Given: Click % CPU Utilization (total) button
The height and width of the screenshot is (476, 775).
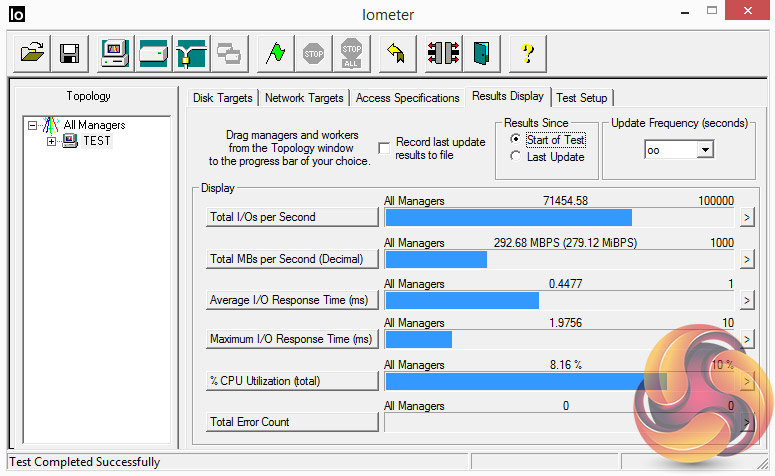Looking at the screenshot, I should click(292, 381).
